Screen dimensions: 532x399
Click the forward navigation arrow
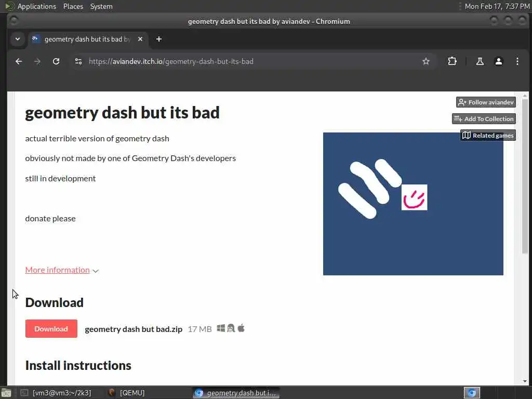pyautogui.click(x=37, y=61)
